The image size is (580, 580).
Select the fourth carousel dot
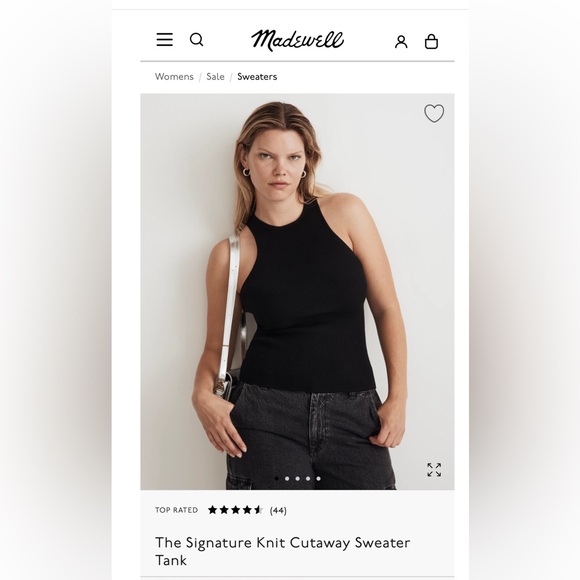pos(308,479)
